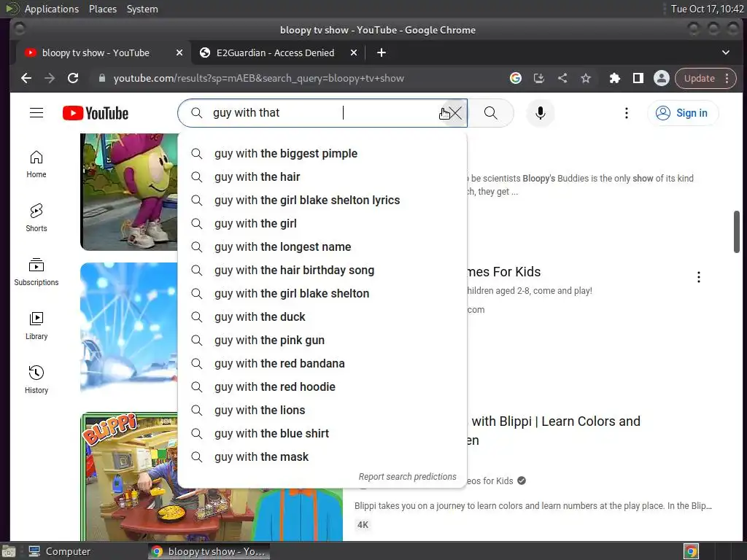Open Library in the sidebar
The image size is (747, 560).
36,326
